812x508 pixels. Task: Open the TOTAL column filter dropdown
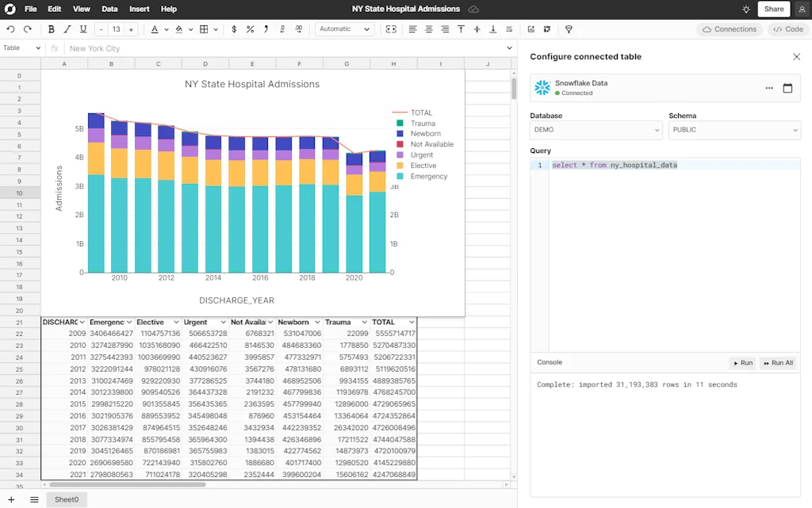click(412, 323)
